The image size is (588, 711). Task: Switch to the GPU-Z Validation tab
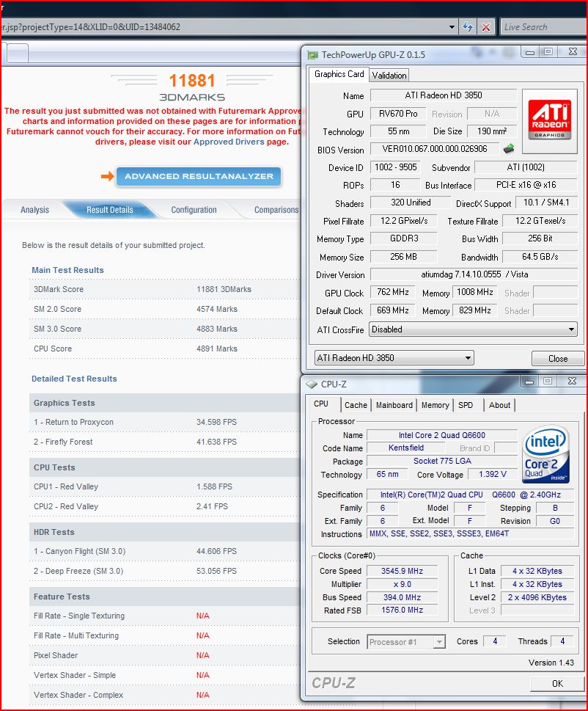(389, 76)
